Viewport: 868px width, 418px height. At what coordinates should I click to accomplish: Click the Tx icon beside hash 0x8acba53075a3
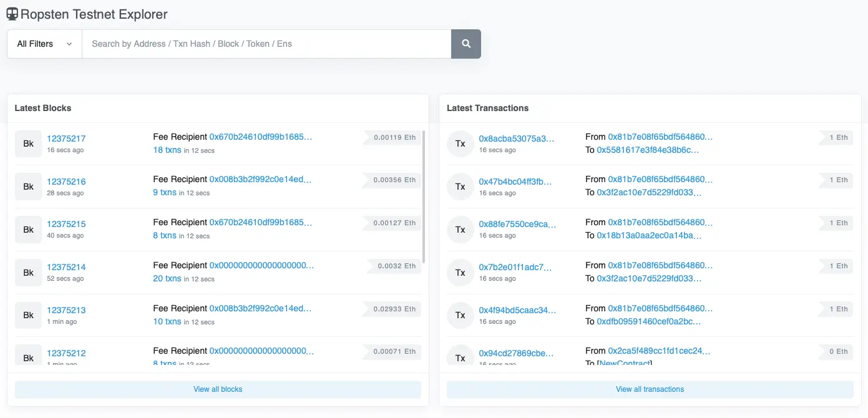click(x=461, y=143)
